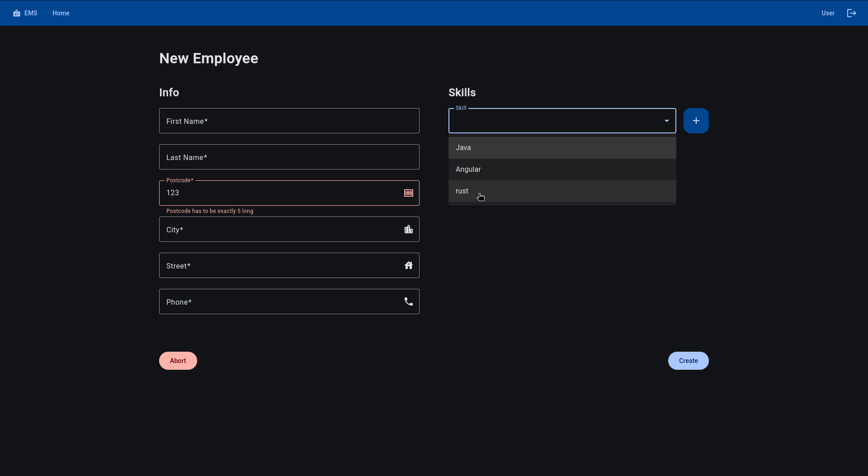Abort creating the new employee
Image resolution: width=868 pixels, height=476 pixels.
point(178,361)
